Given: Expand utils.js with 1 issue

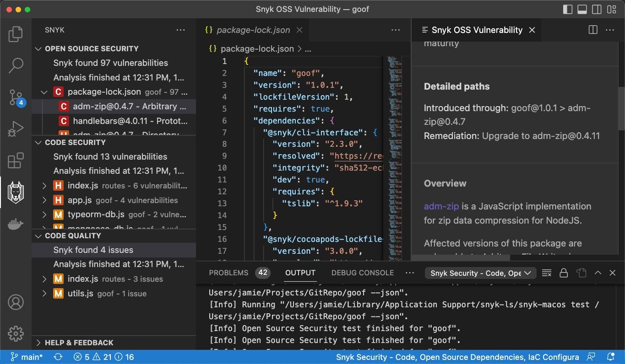Looking at the screenshot, I should click(x=44, y=294).
